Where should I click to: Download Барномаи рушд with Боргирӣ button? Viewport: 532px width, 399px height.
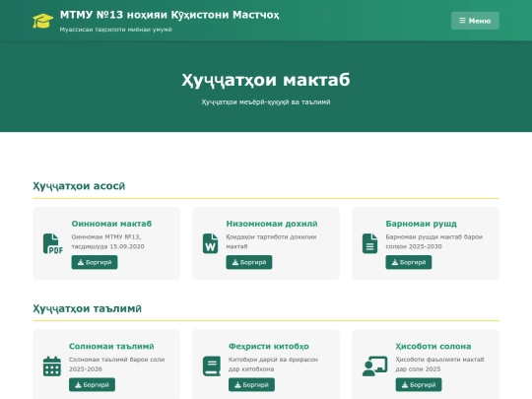[x=409, y=262]
